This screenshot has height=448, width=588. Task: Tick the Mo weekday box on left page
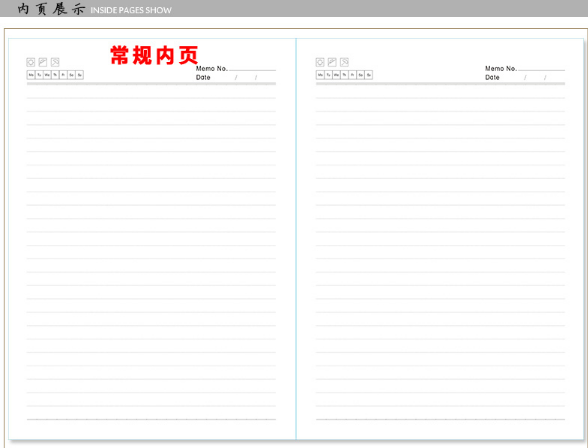coord(31,75)
